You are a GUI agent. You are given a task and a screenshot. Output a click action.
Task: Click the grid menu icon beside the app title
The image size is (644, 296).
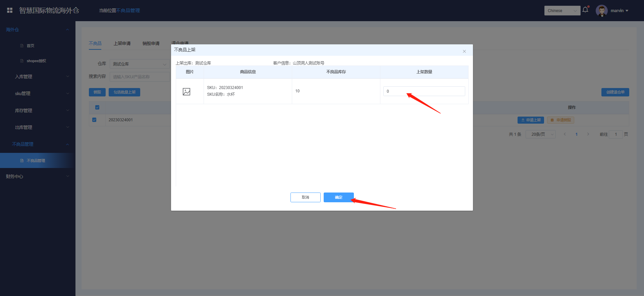(10, 10)
